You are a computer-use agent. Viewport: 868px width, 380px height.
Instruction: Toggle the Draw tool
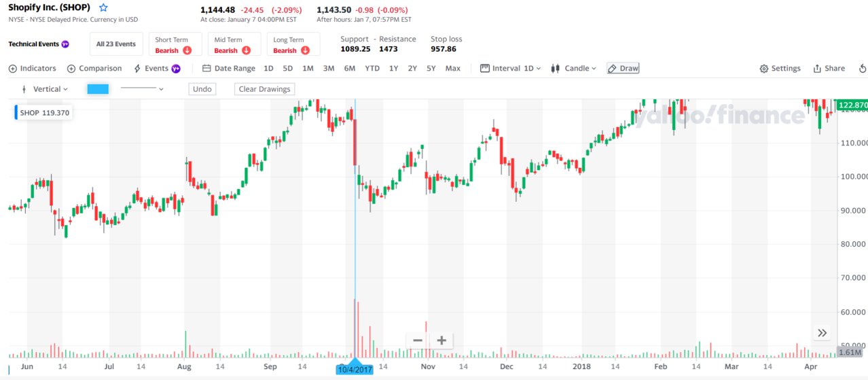point(623,69)
